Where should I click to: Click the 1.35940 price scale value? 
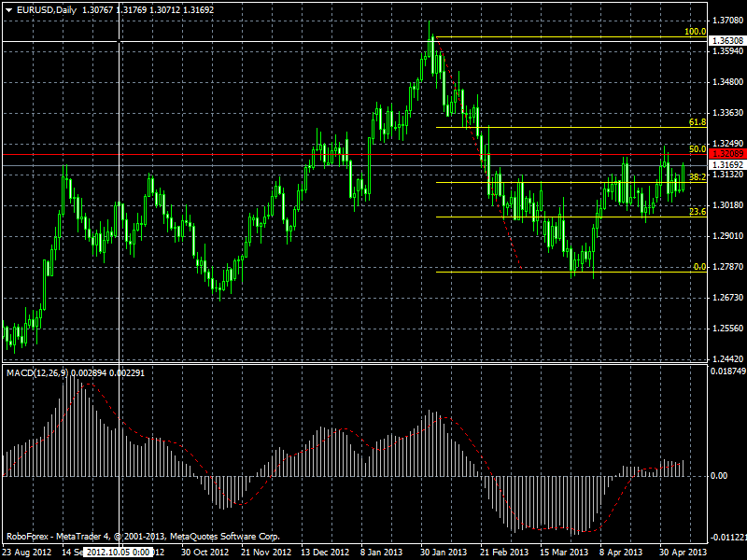[727, 51]
